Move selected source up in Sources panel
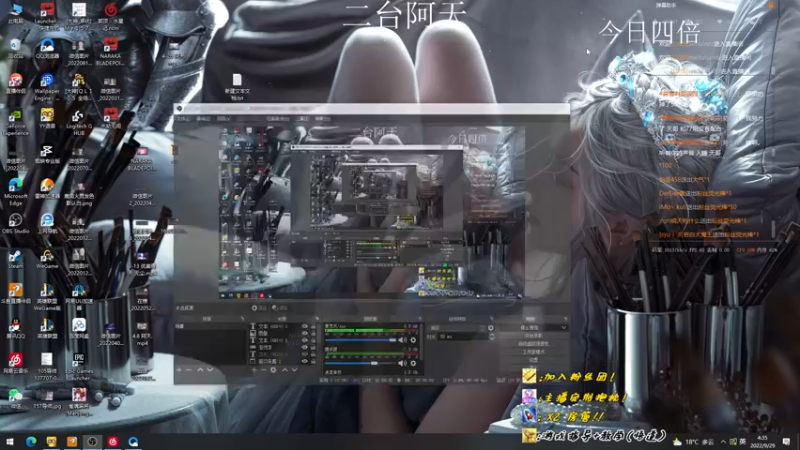 285,370
